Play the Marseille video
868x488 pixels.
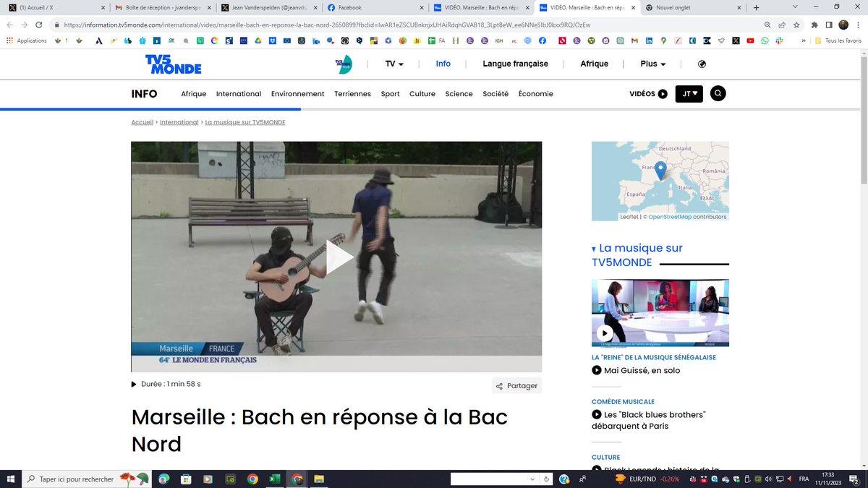tap(339, 257)
